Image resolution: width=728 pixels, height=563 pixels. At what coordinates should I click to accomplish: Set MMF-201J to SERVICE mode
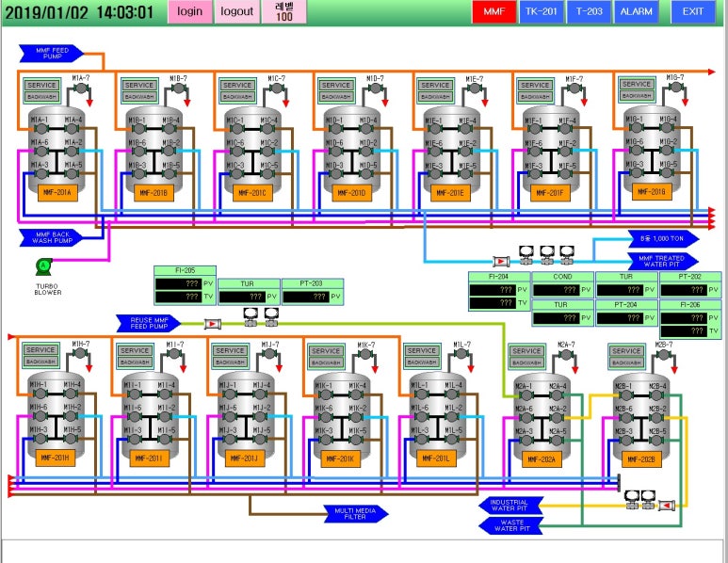[x=230, y=350]
